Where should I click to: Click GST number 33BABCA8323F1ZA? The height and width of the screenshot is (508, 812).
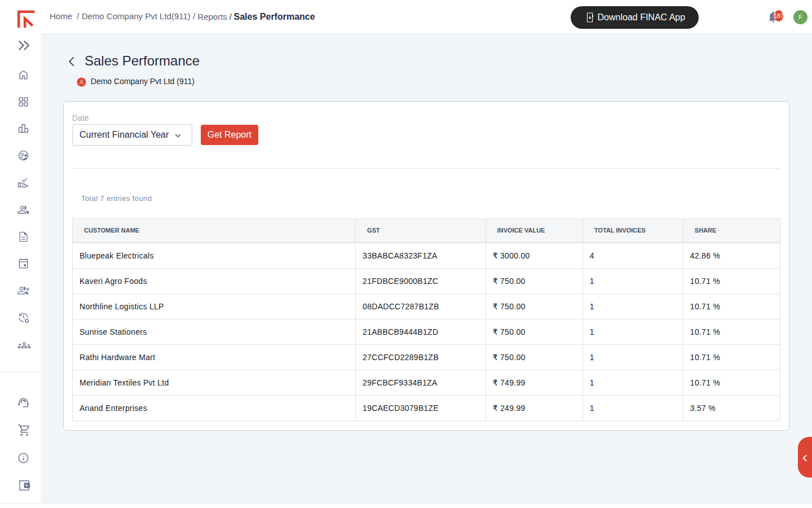click(400, 256)
